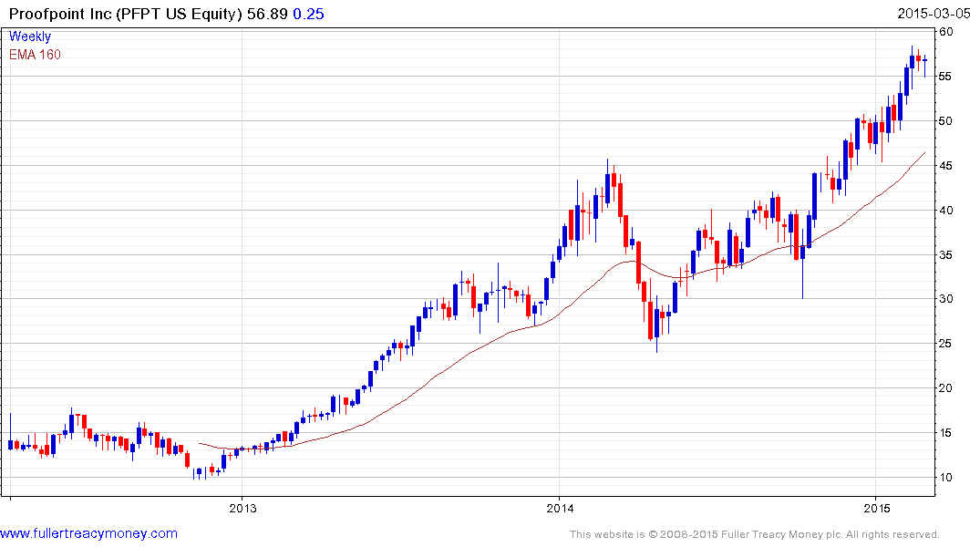Image resolution: width=980 pixels, height=547 pixels.
Task: Click the 25 price axis label
Action: 946,344
